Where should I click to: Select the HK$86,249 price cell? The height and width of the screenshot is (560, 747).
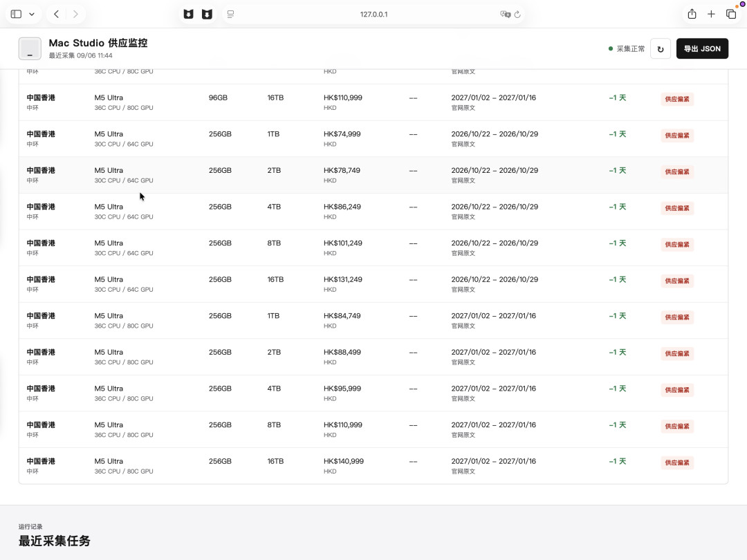pos(342,207)
